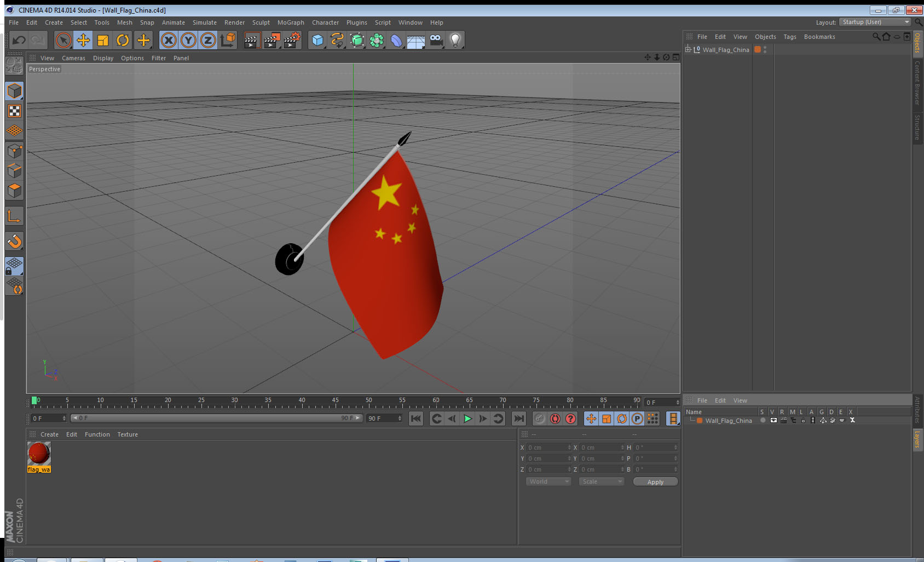This screenshot has height=562, width=924.
Task: Open the material Texture menu
Action: (x=128, y=434)
